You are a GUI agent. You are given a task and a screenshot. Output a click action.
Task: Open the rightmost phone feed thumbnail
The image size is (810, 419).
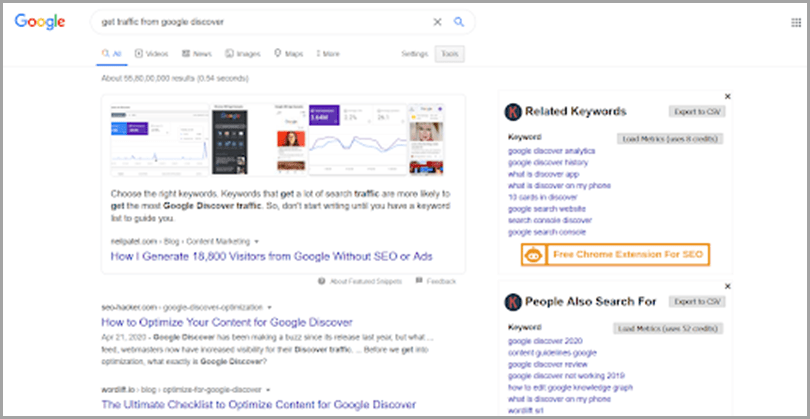click(426, 140)
